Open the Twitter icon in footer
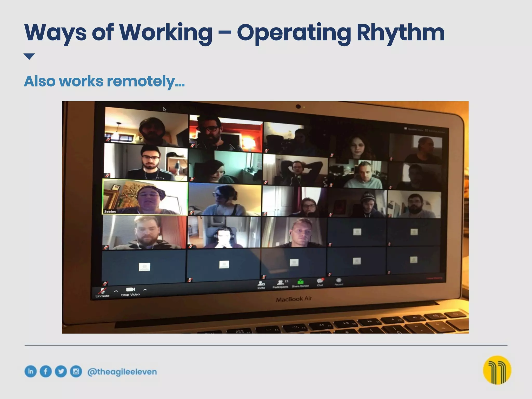Viewport: 532px width, 399px height. tap(61, 371)
